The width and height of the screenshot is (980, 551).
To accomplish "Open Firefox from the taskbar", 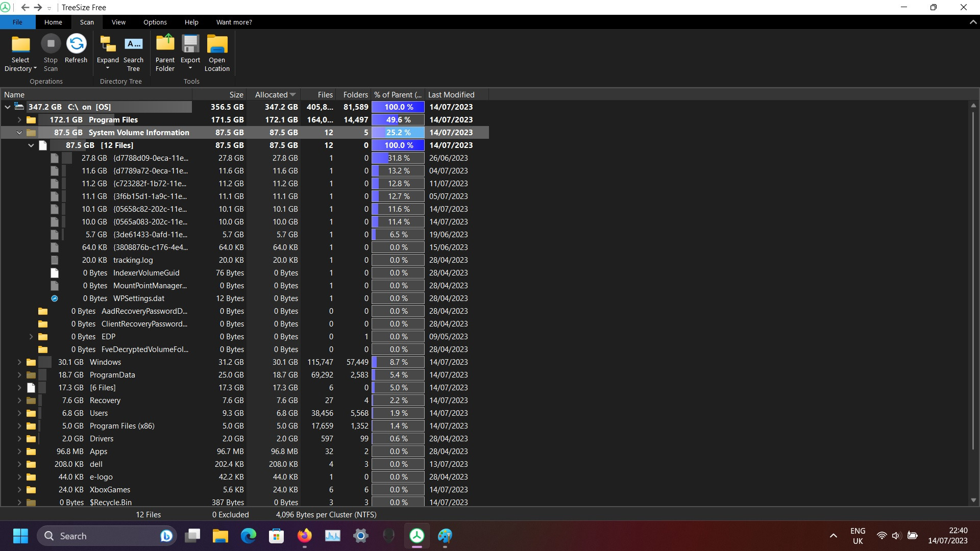I will (305, 536).
